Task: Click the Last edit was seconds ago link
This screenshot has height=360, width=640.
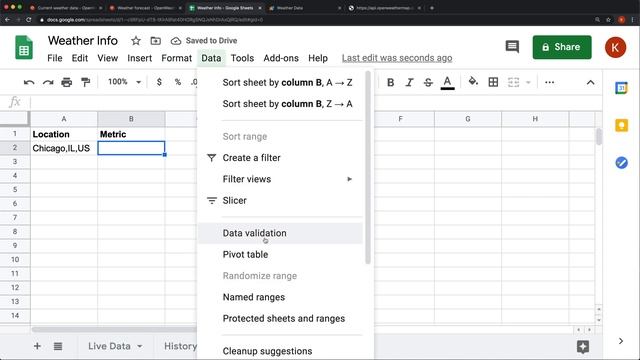Action: pyautogui.click(x=397, y=58)
